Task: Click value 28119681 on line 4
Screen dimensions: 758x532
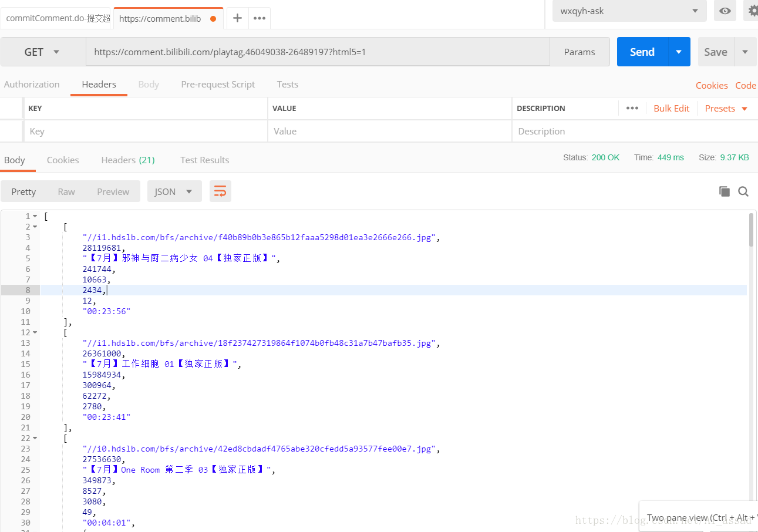Action: coord(102,248)
